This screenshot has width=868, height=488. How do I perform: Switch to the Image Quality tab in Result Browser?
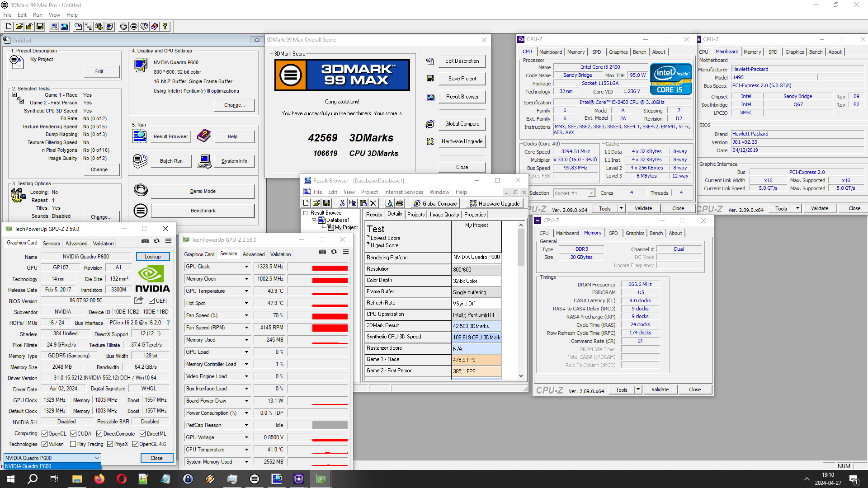click(x=444, y=215)
